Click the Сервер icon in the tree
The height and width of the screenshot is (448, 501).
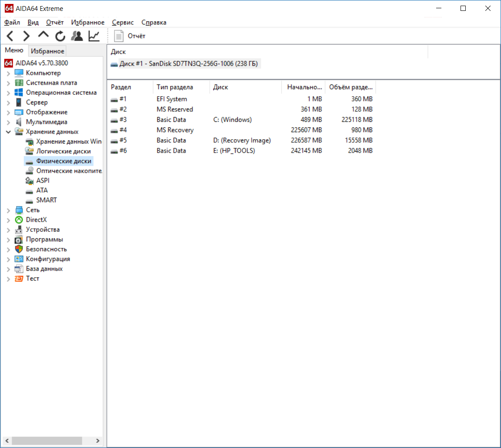19,102
